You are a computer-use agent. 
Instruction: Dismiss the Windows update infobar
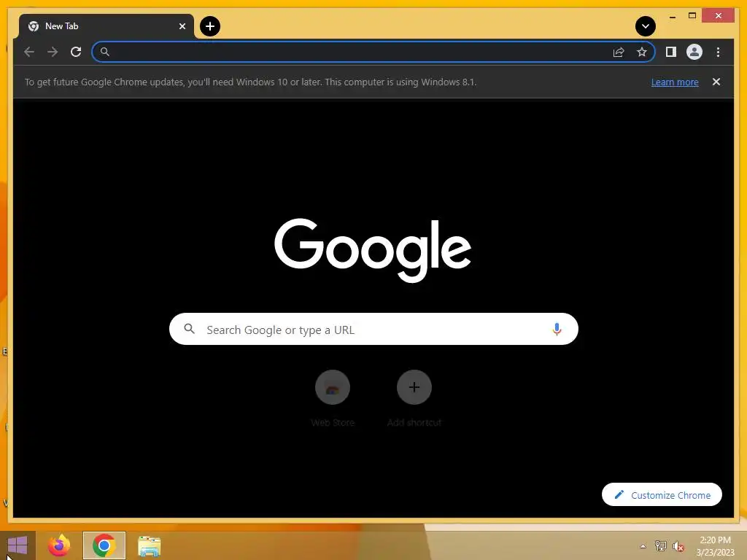coord(716,82)
